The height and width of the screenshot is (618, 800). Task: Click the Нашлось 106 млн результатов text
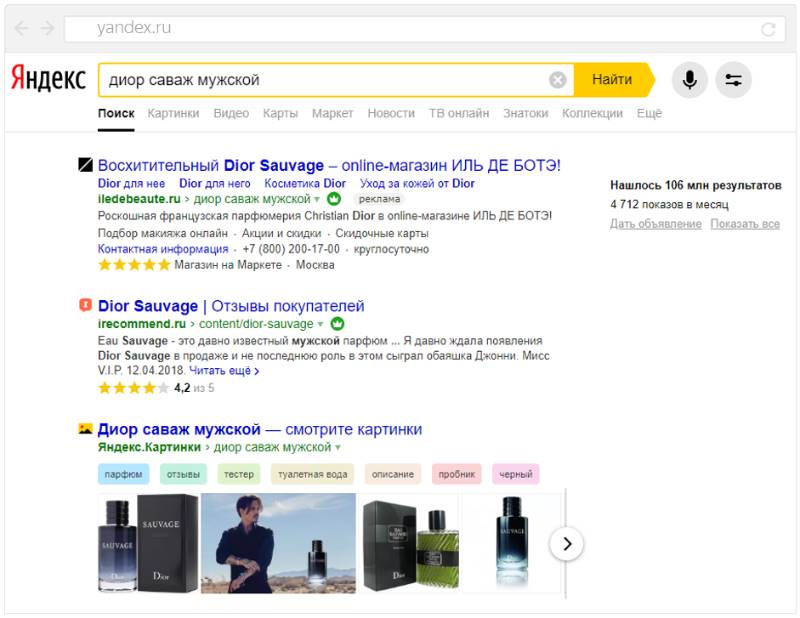point(696,185)
